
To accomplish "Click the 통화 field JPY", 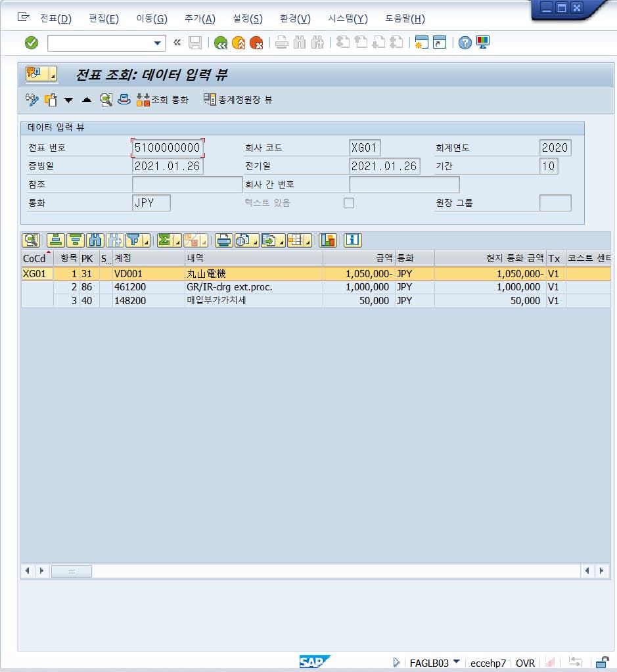I will click(x=151, y=203).
